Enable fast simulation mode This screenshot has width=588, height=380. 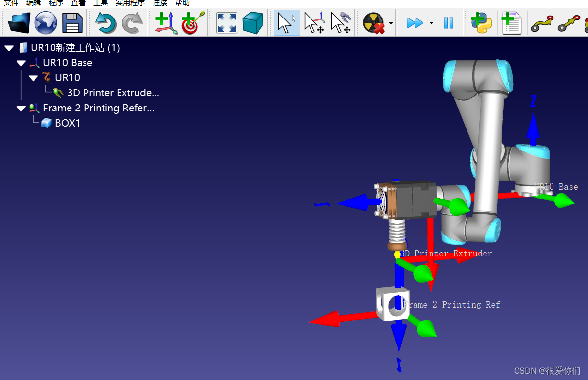(414, 22)
